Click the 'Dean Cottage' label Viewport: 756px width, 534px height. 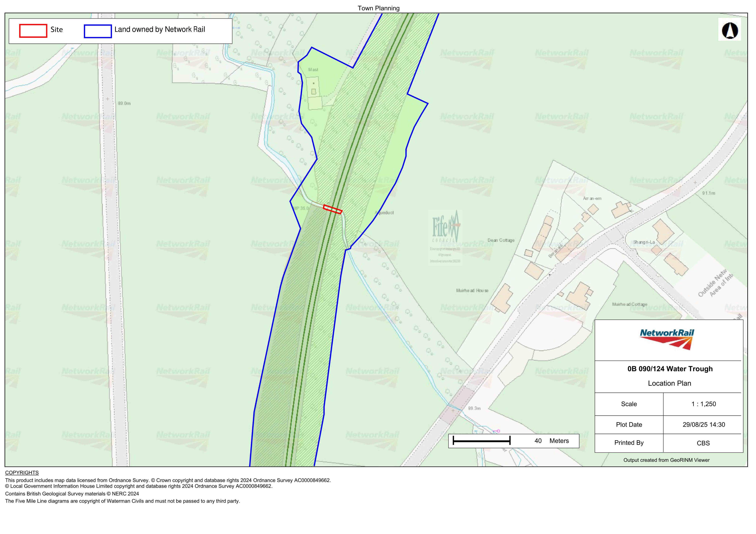pyautogui.click(x=501, y=240)
